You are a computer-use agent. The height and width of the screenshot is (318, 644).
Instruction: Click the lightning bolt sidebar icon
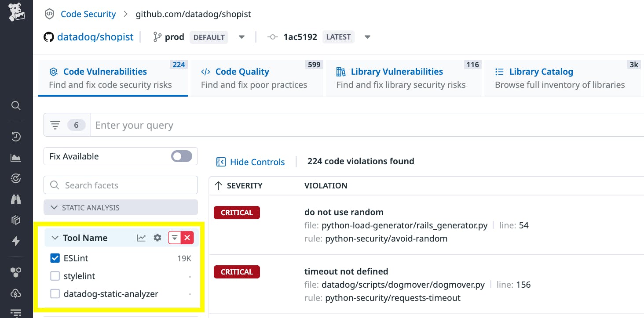[x=16, y=241]
